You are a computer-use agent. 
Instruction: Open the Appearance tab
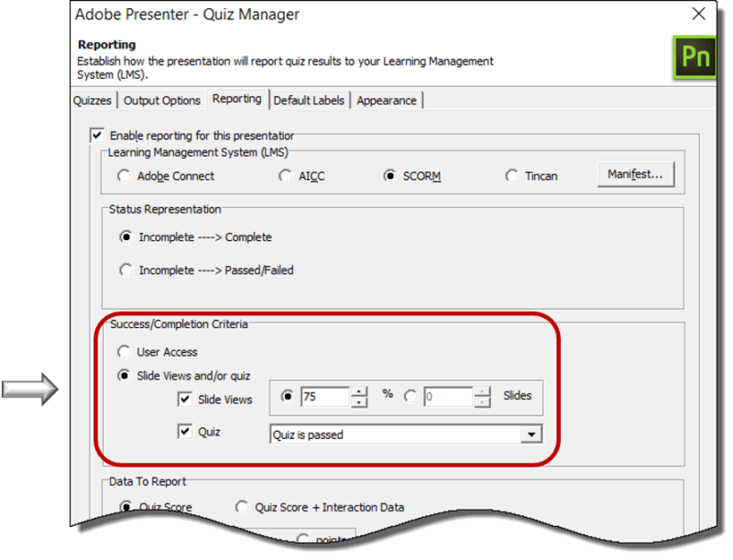point(388,101)
